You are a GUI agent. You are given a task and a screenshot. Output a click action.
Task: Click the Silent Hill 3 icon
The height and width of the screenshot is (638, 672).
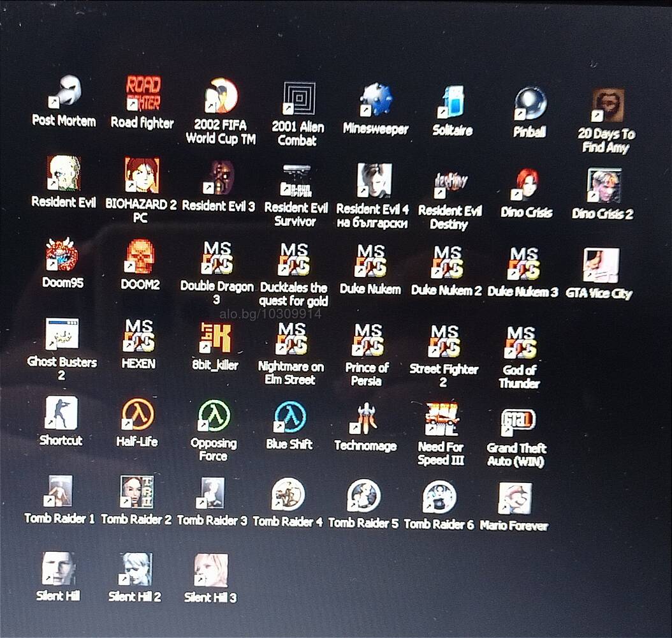(211, 570)
